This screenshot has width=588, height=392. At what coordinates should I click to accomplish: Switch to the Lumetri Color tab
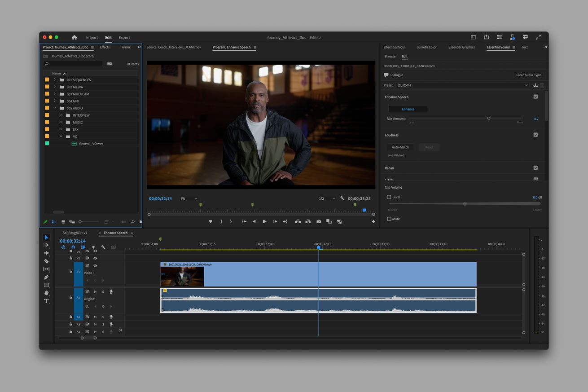click(426, 47)
